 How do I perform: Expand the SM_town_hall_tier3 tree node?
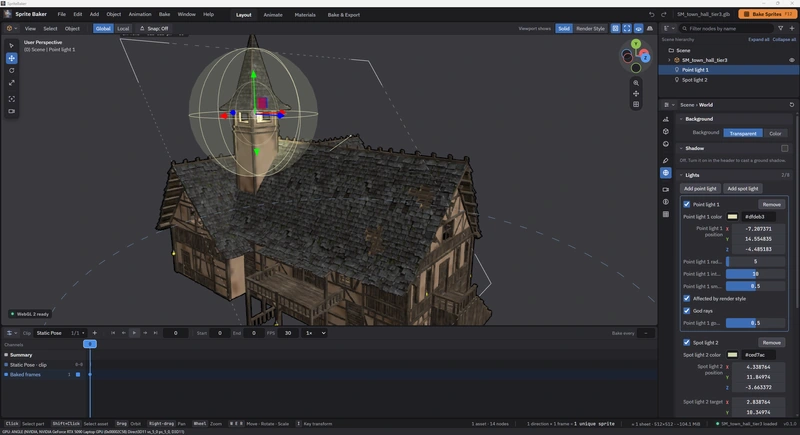[x=670, y=60]
